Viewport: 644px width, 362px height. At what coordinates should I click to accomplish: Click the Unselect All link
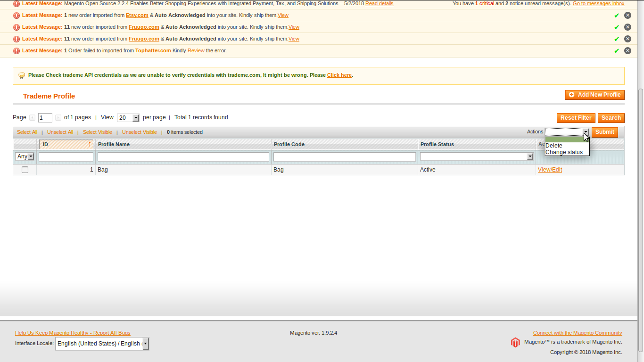(x=60, y=132)
